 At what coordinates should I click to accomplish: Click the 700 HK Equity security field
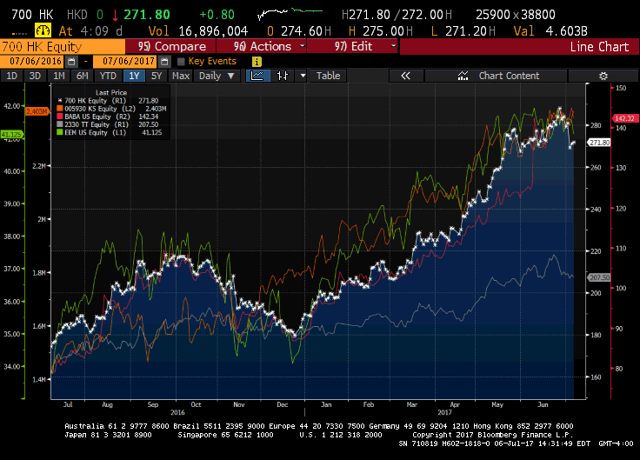tap(62, 47)
